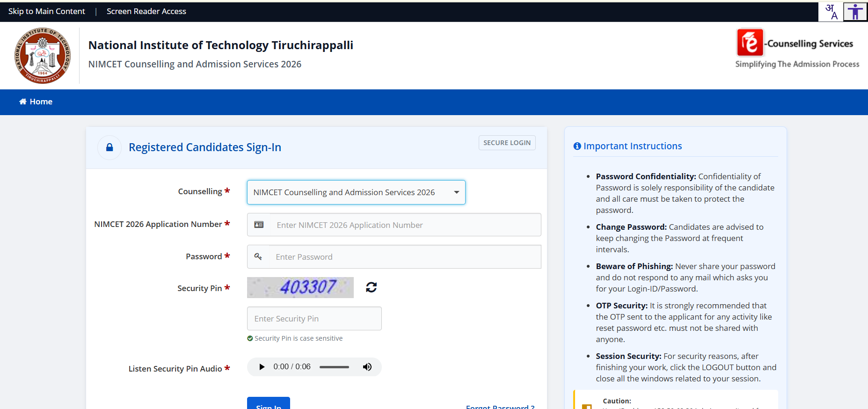Click 'Registered Candidates Sign-In' heading
The height and width of the screenshot is (409, 868).
pos(205,147)
